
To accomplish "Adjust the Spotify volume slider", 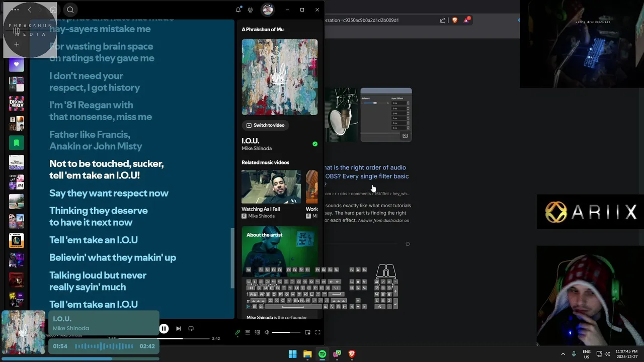I will 287,332.
